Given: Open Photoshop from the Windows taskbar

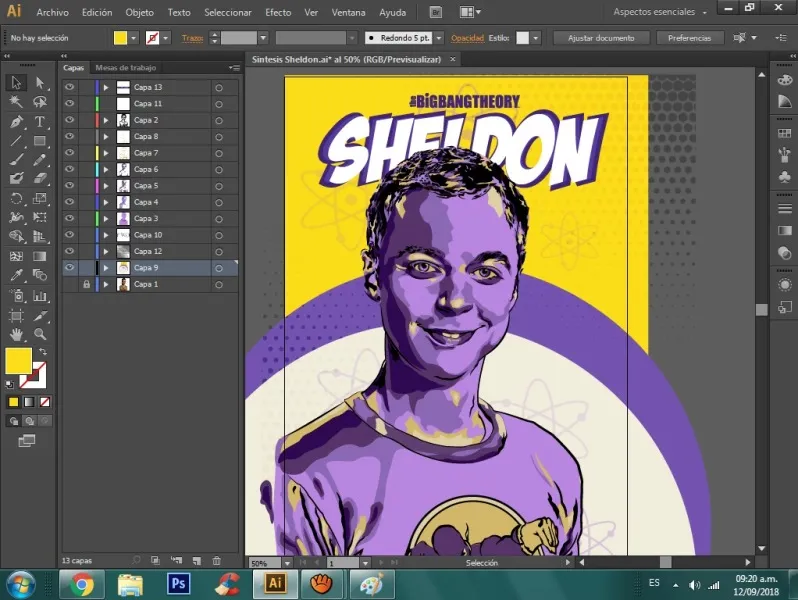Looking at the screenshot, I should coord(179,581).
